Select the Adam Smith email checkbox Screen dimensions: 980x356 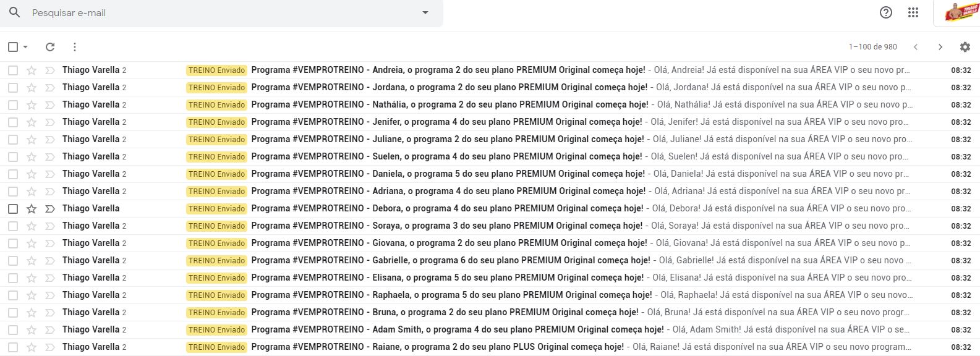13,330
